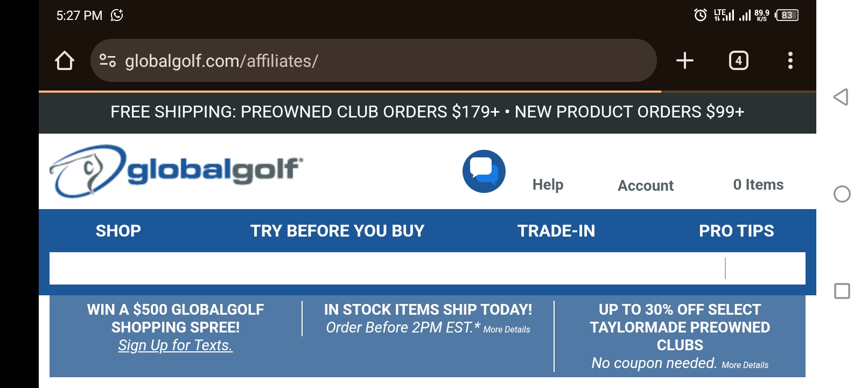The width and height of the screenshot is (868, 388).
Task: Tap the Android home circle button
Action: coord(842,194)
